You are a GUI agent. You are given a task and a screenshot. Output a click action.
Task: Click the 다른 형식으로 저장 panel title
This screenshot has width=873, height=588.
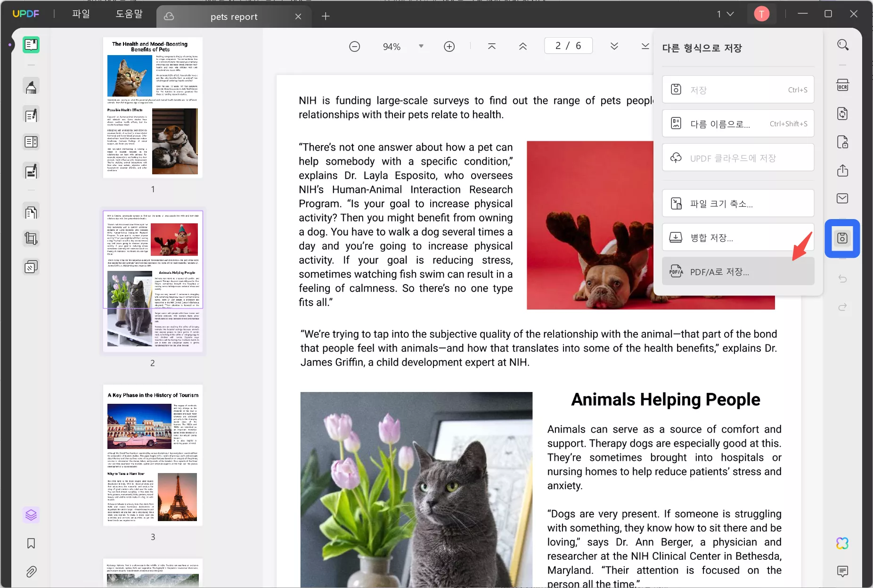(702, 48)
